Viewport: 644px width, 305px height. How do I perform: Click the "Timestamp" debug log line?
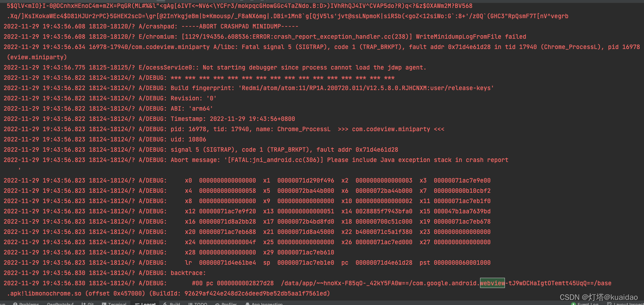(x=232, y=119)
